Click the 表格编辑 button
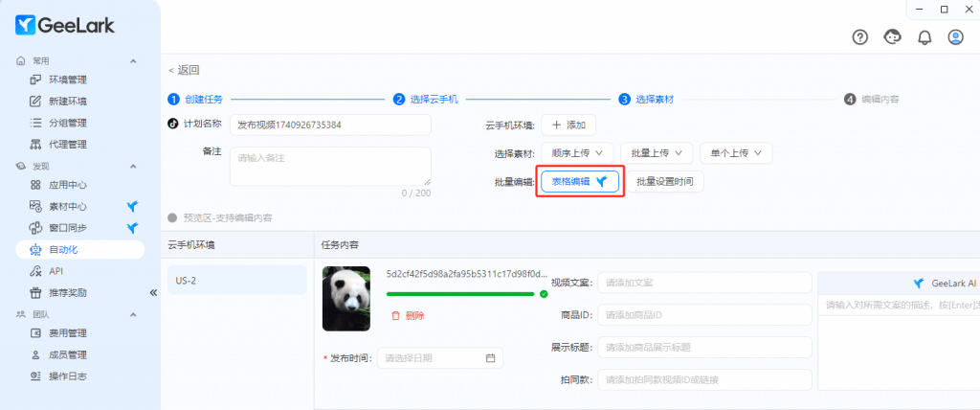 click(580, 181)
